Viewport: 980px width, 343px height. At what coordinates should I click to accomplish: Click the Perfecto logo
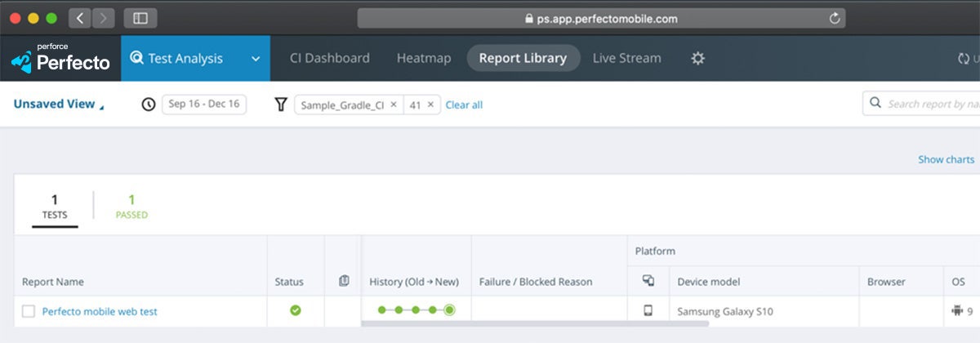(60, 58)
